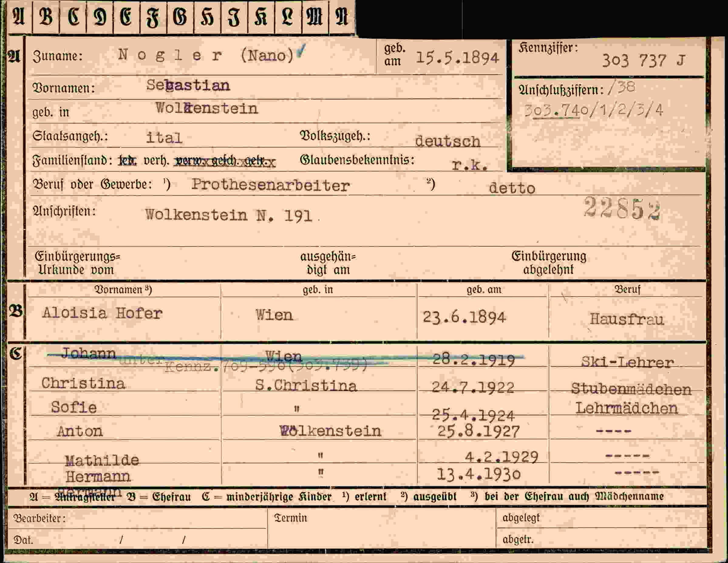Click occupation 'Prothesenarbeiter'
This screenshot has width=728, height=563.
pos(270,185)
